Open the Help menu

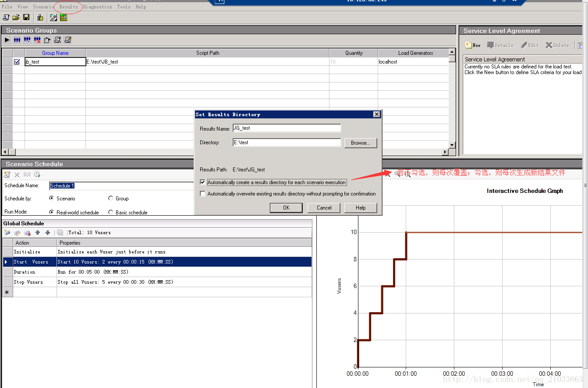coord(141,7)
